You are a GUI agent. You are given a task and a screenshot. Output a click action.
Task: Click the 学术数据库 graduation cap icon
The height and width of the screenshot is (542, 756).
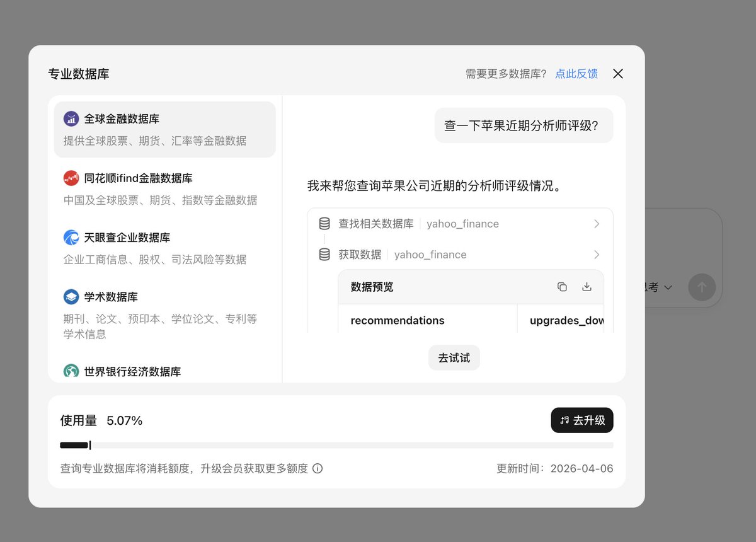tap(71, 297)
